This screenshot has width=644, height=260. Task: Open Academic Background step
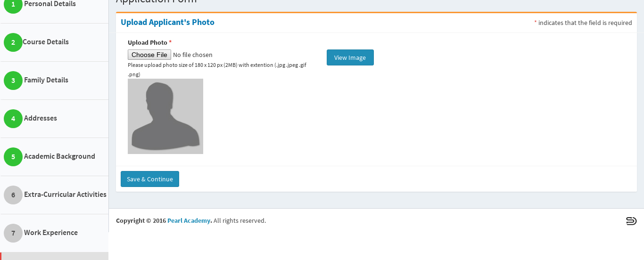coord(59,156)
